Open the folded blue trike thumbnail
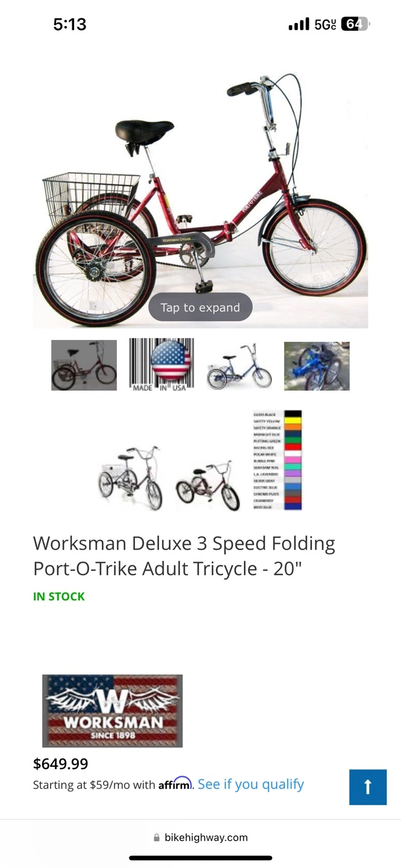Viewport: 401px width, 868px height. coord(317,366)
